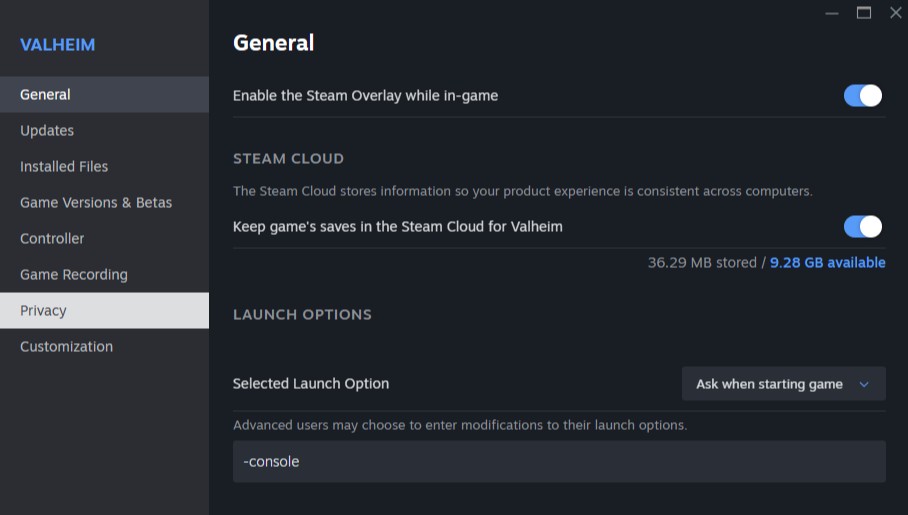Viewport: 908px width, 515px height.
Task: Click the VALHEIM game title
Action: pos(58,46)
